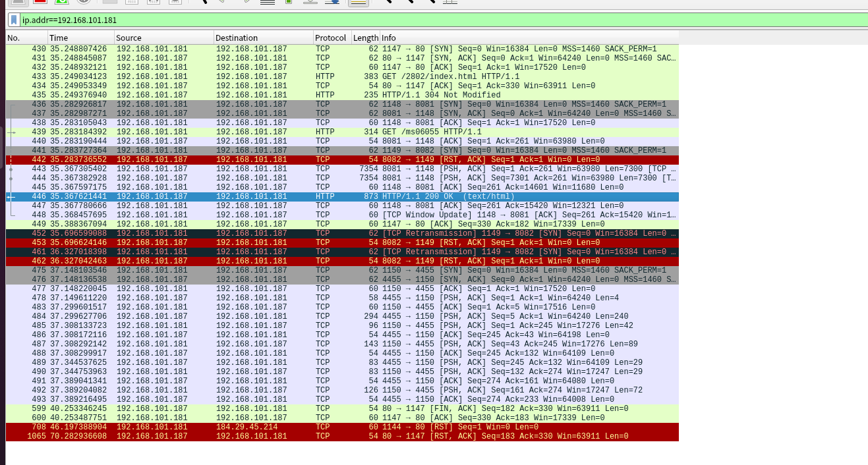The image size is (868, 465).
Task: Select packet 1065 RST, ACK row
Action: [342, 436]
